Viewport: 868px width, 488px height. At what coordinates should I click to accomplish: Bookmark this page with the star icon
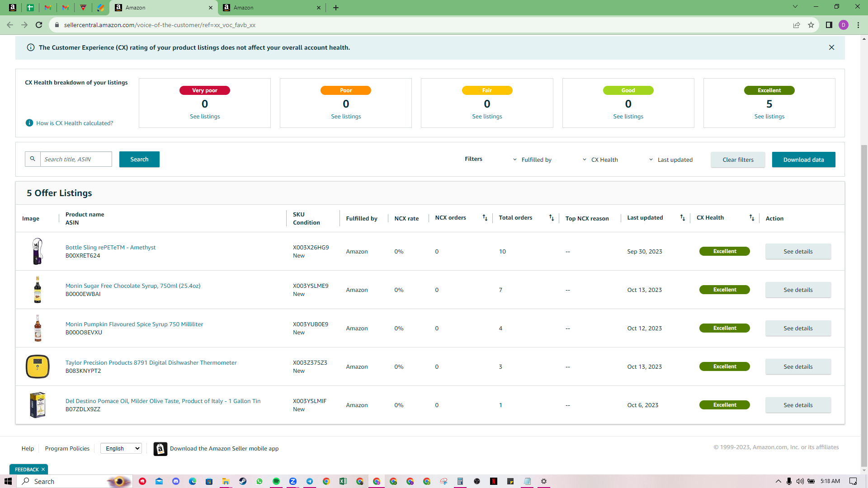811,25
